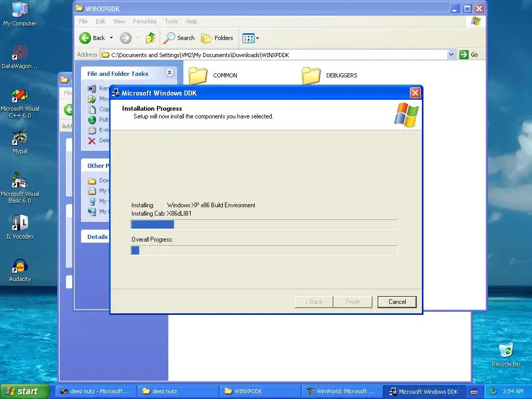Click the E-mail folder task icon

[x=92, y=130]
